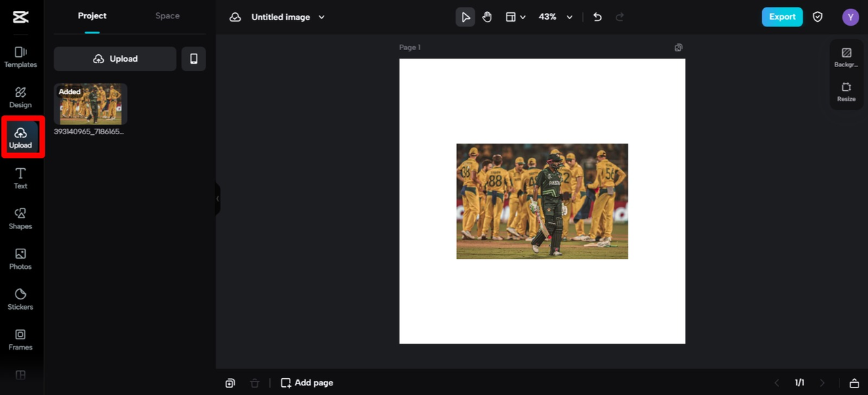Open the Templates sidebar panel
The image size is (868, 395).
20,57
